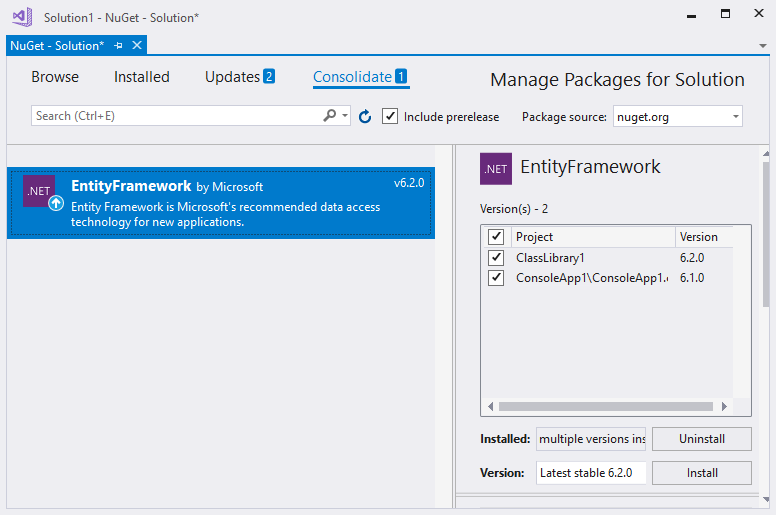Toggle the Include prerelease checkbox
This screenshot has width=776, height=515.
[x=390, y=117]
